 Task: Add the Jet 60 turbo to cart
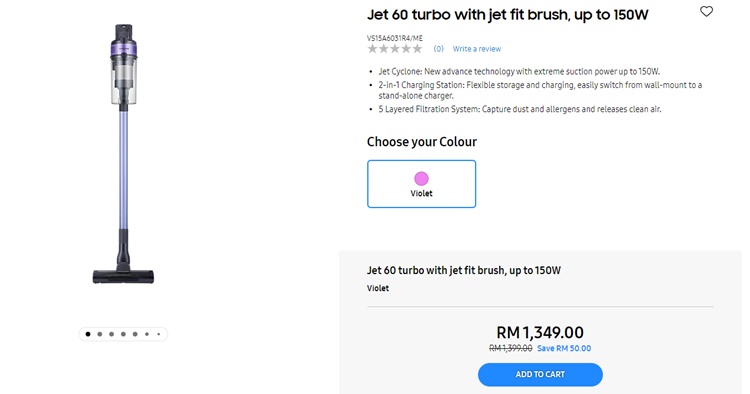[540, 374]
